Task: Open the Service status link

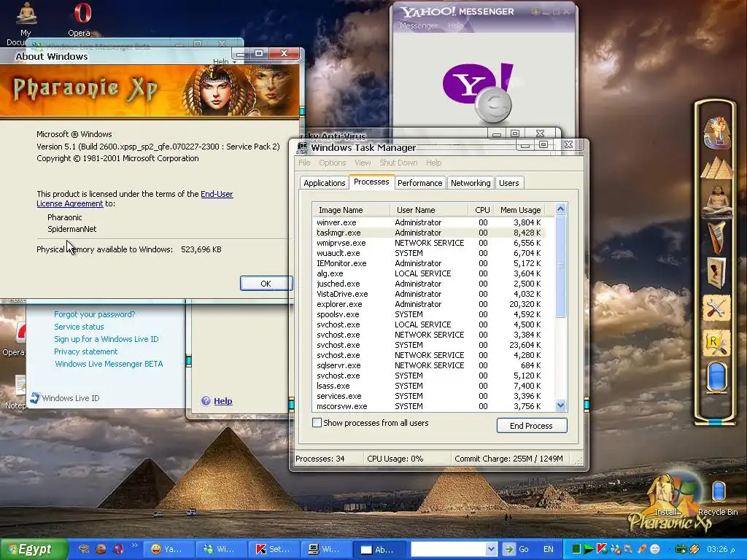Action: click(79, 327)
